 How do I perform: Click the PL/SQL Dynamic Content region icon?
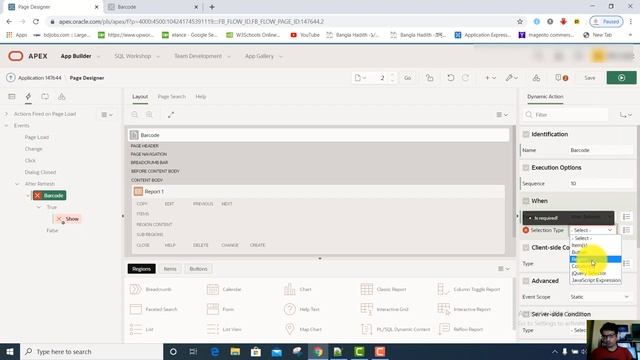367,329
